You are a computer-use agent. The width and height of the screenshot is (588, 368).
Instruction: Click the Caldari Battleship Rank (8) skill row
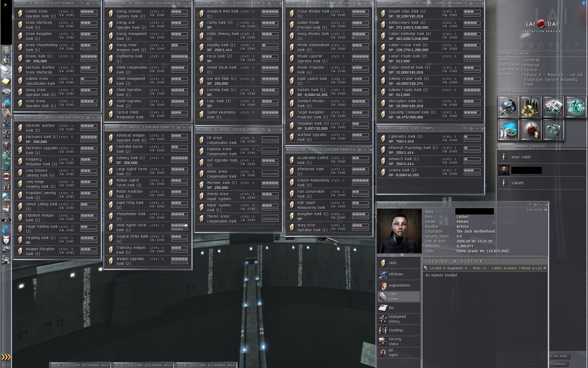point(430,36)
